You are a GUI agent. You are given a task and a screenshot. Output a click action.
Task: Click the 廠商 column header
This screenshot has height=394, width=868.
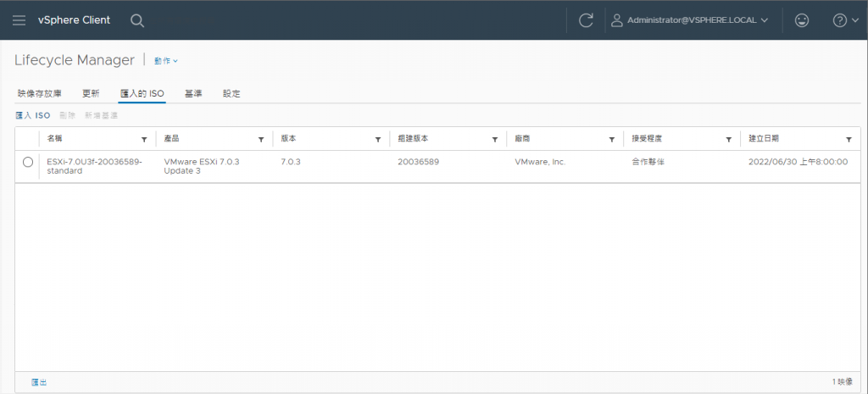pos(522,139)
